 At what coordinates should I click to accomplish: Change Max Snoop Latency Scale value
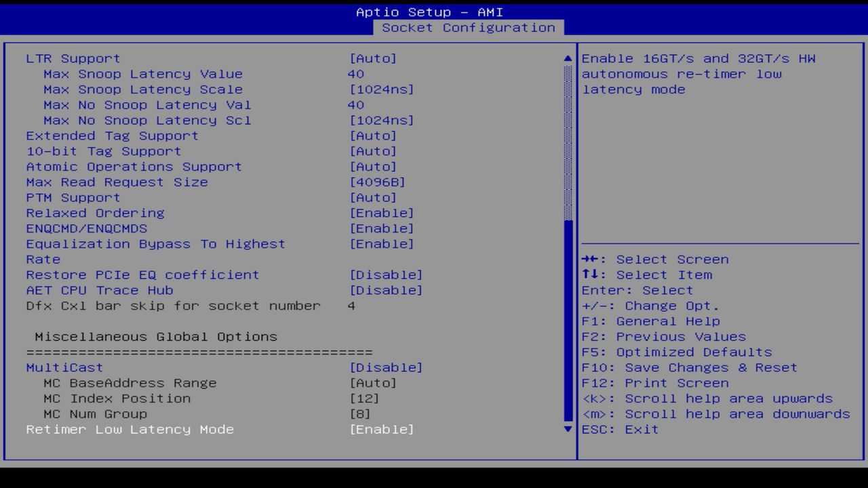point(382,89)
